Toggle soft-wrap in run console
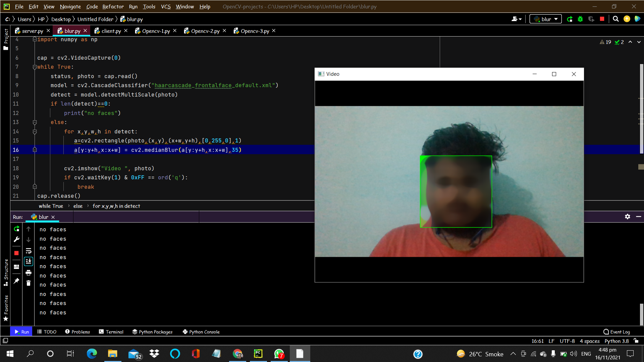 point(29,251)
